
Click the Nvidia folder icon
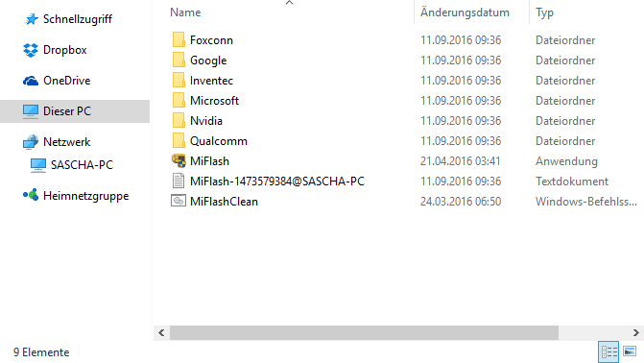coord(179,120)
